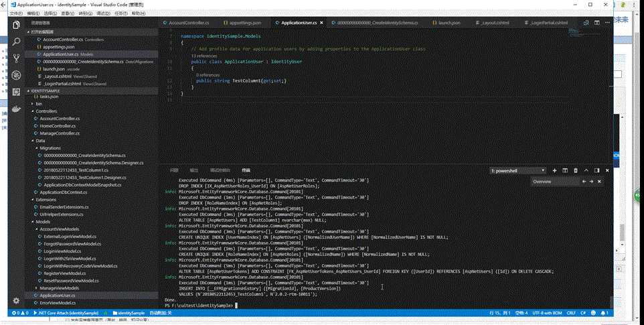This screenshot has height=325, width=644.
Task: Open the Manage gear icon
Action: 16,300
